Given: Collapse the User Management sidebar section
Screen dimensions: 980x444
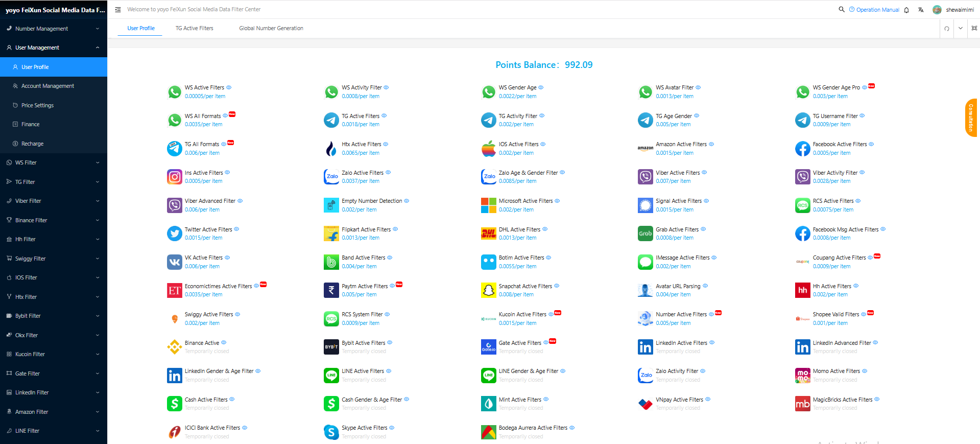Looking at the screenshot, I should 54,48.
